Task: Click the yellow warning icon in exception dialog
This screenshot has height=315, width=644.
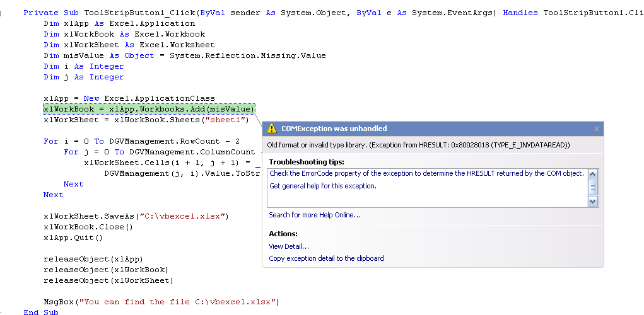Action: pos(272,129)
